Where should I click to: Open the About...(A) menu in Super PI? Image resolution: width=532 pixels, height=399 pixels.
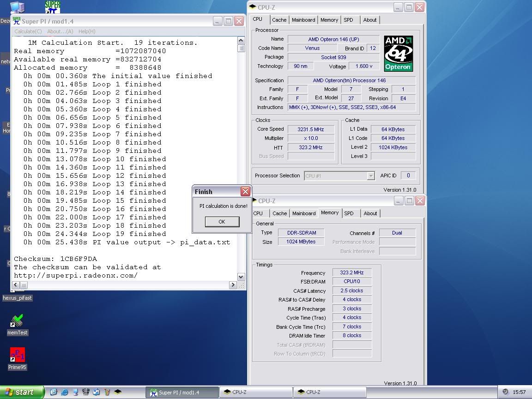(x=60, y=31)
